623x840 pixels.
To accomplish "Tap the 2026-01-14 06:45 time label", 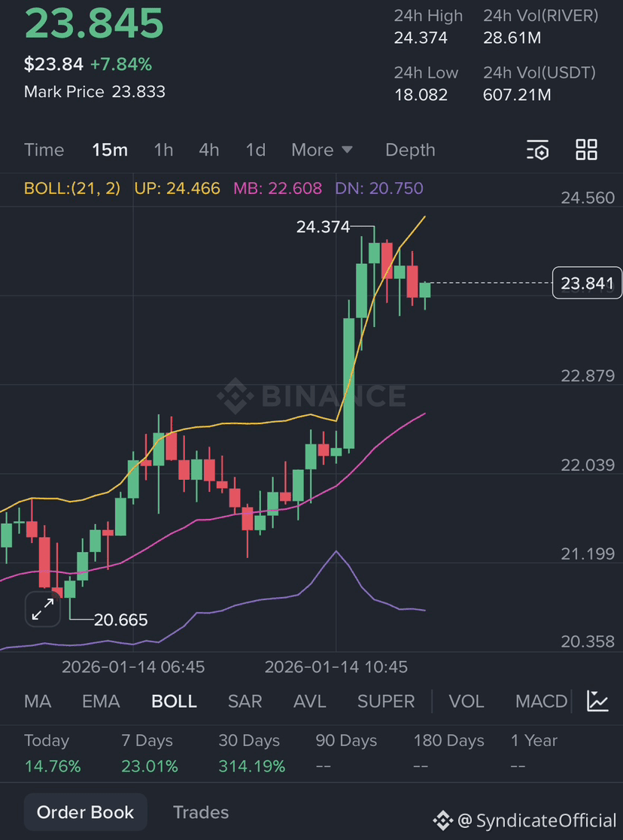I will (133, 667).
